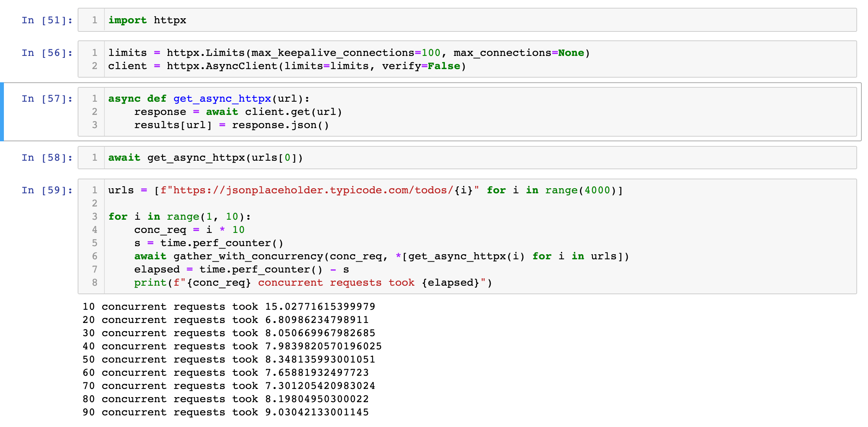Click the await get_async_httpx(urls[0]) cell
Screen dimensions: 868x427
click(205, 158)
